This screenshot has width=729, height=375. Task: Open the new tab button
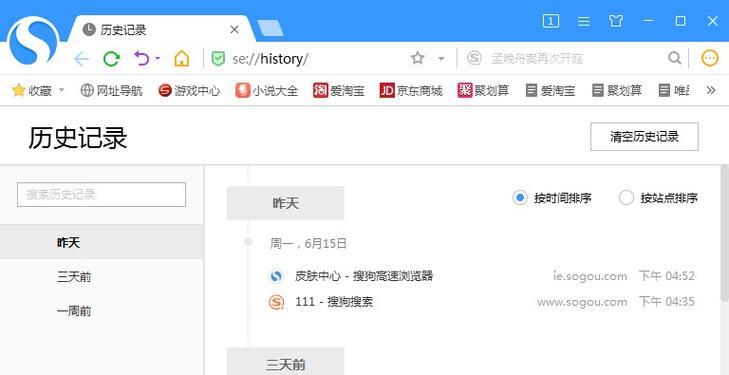coord(270,28)
